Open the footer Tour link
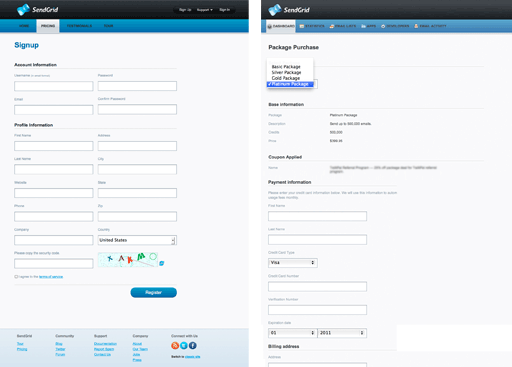Viewport: 512px width, 367px height. point(20,344)
